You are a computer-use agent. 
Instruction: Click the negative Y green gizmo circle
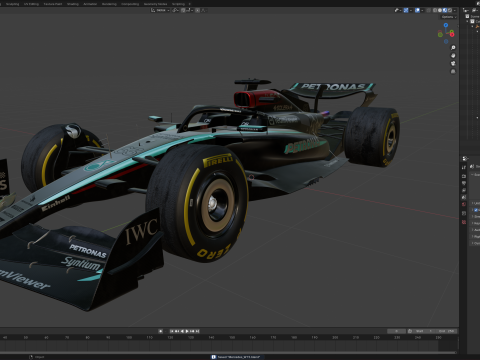click(x=440, y=34)
